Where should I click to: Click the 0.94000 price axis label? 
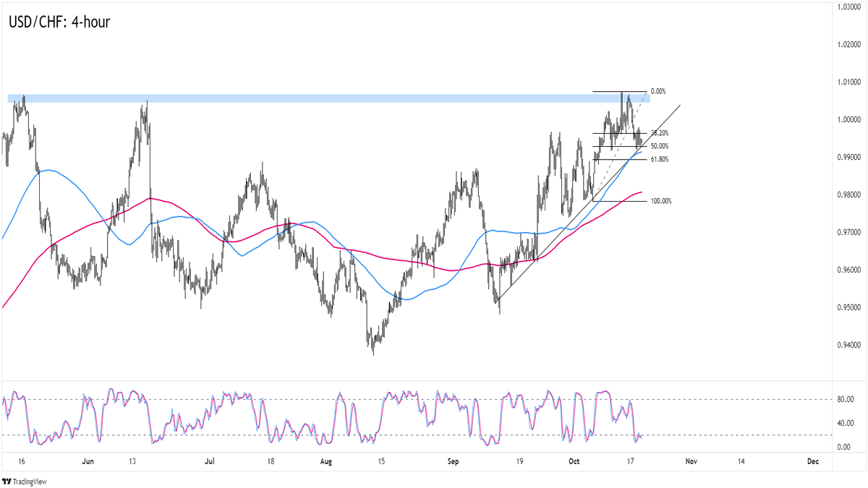tap(848, 345)
